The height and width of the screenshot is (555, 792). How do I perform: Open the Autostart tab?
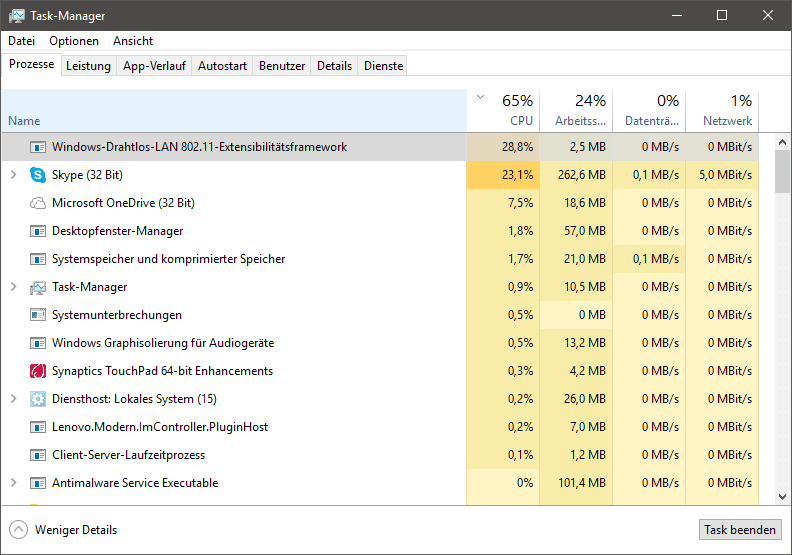[x=222, y=66]
